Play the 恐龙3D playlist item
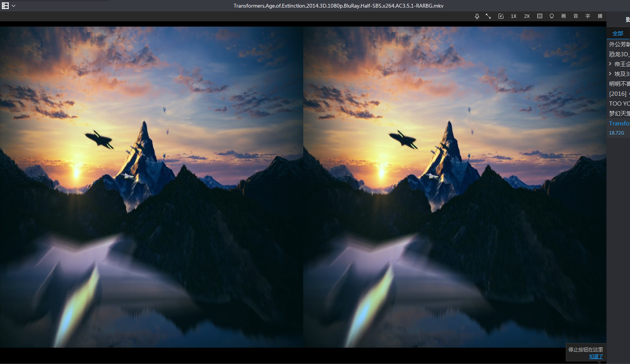630x364 pixels. (x=619, y=54)
